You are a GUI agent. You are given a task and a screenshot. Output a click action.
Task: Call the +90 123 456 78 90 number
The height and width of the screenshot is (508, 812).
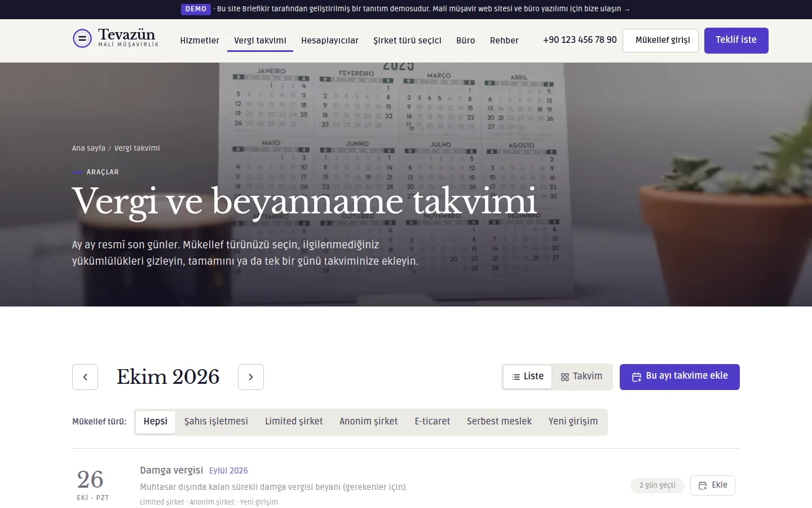[580, 40]
